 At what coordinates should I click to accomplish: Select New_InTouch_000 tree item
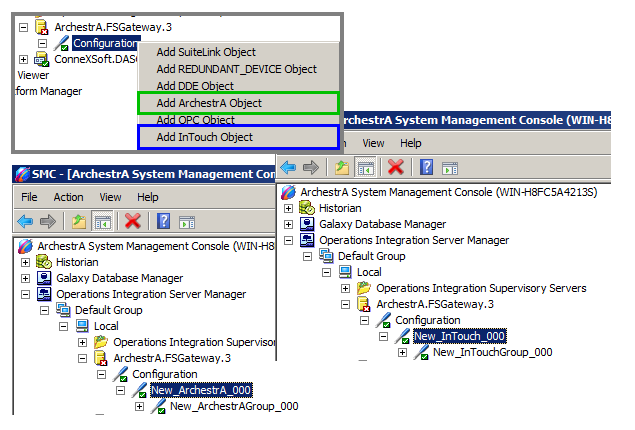(x=459, y=336)
